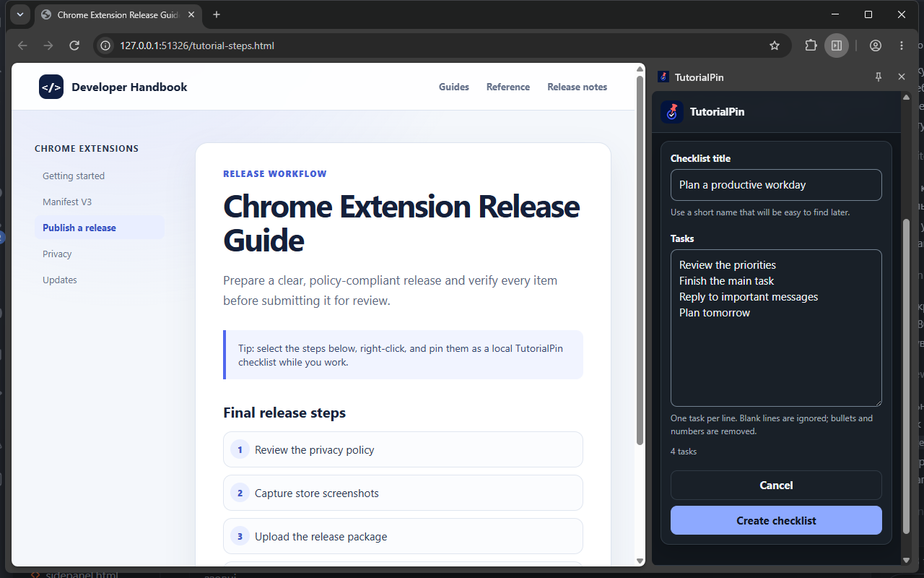Expand the tab search dropdown arrow
Viewport: 924px width, 578px height.
coord(20,14)
